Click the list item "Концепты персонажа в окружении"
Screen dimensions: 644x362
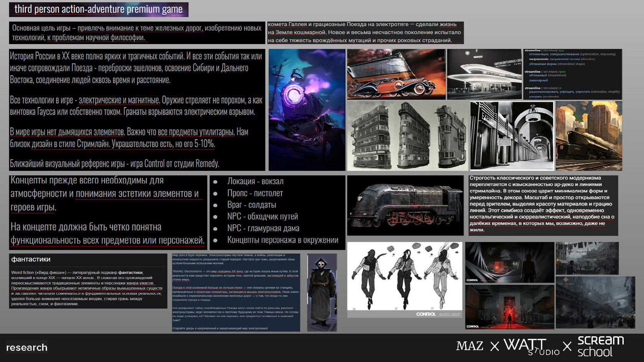[283, 240]
